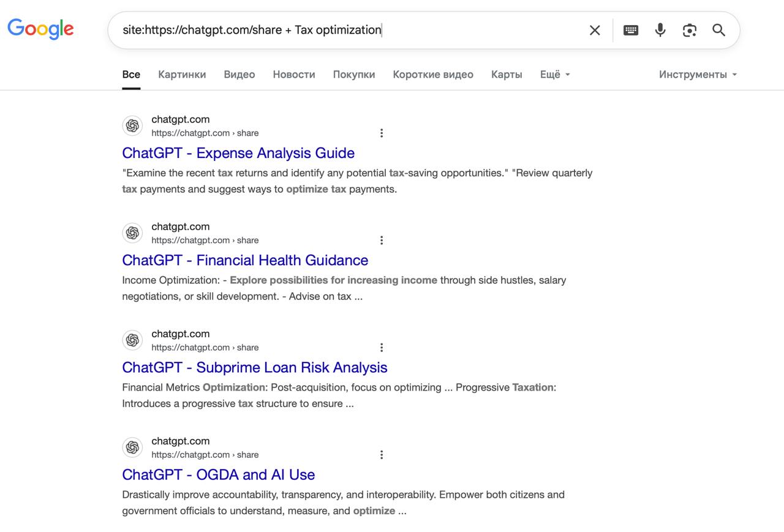The width and height of the screenshot is (784, 532).
Task: Switch to Короткие видео tab
Action: pyautogui.click(x=433, y=75)
